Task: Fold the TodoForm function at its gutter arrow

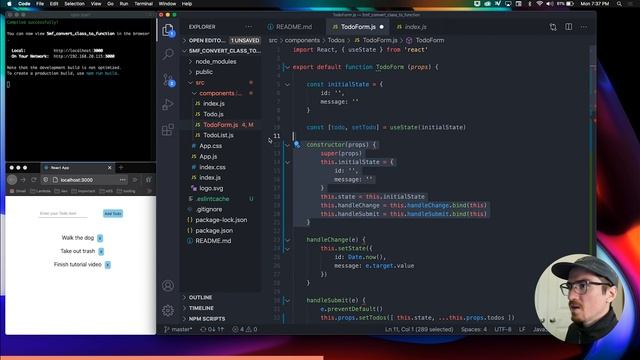Action: click(x=287, y=67)
